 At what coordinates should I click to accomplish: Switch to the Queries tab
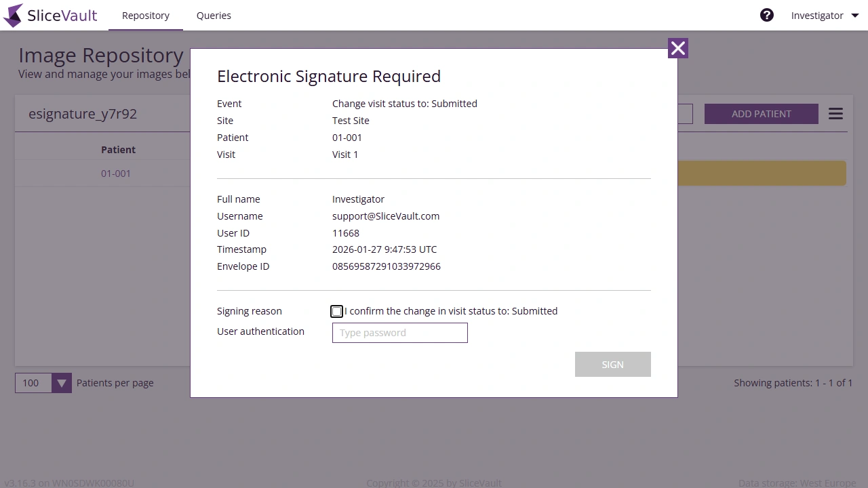214,15
